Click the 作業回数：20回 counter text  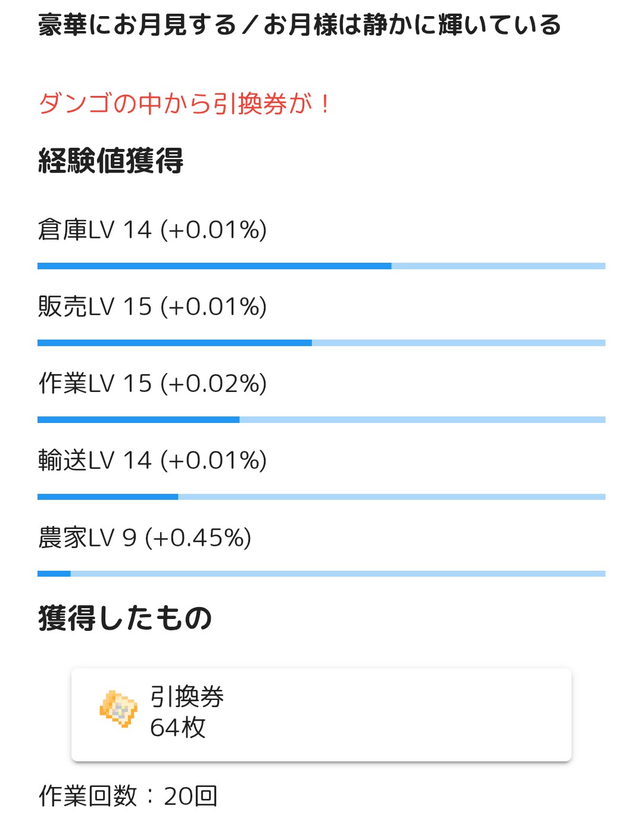pos(128,796)
